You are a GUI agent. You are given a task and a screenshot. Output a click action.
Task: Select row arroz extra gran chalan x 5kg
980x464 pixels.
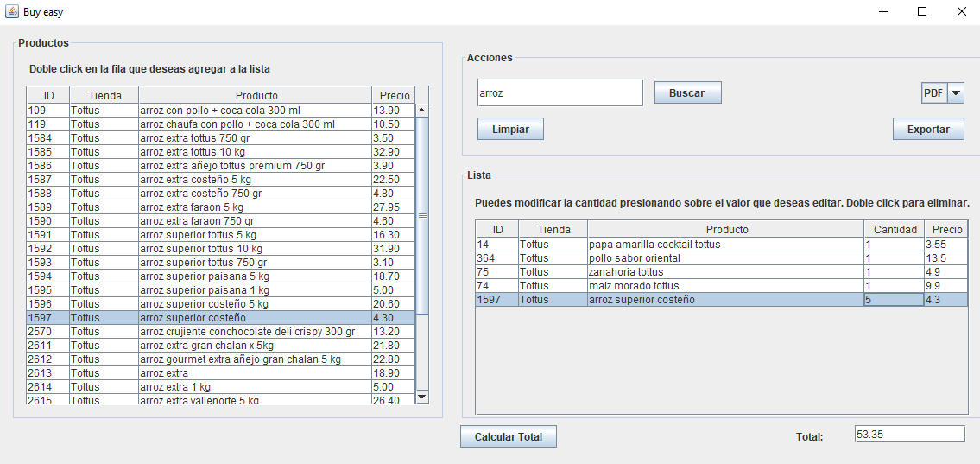pyautogui.click(x=221, y=345)
